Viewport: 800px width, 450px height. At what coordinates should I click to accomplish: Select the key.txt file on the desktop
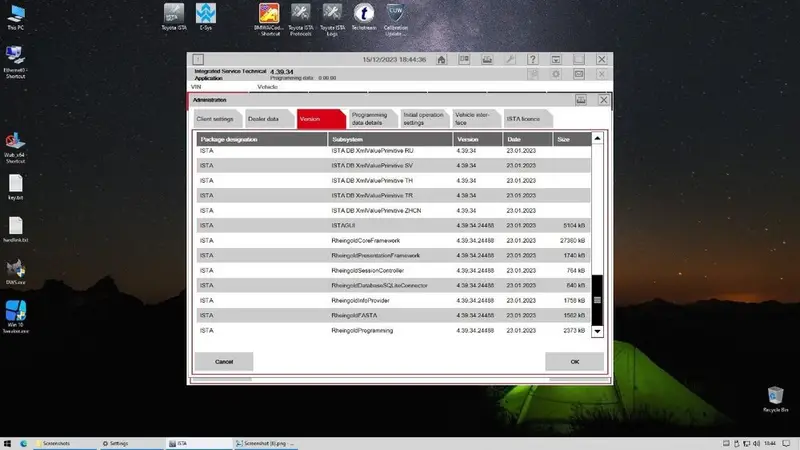[15, 187]
